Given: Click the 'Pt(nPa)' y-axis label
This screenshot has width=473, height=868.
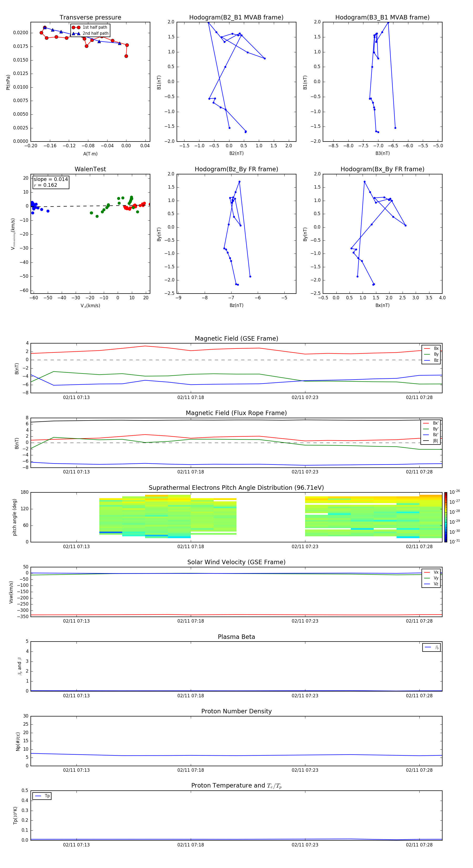Looking at the screenshot, I should point(8,82).
